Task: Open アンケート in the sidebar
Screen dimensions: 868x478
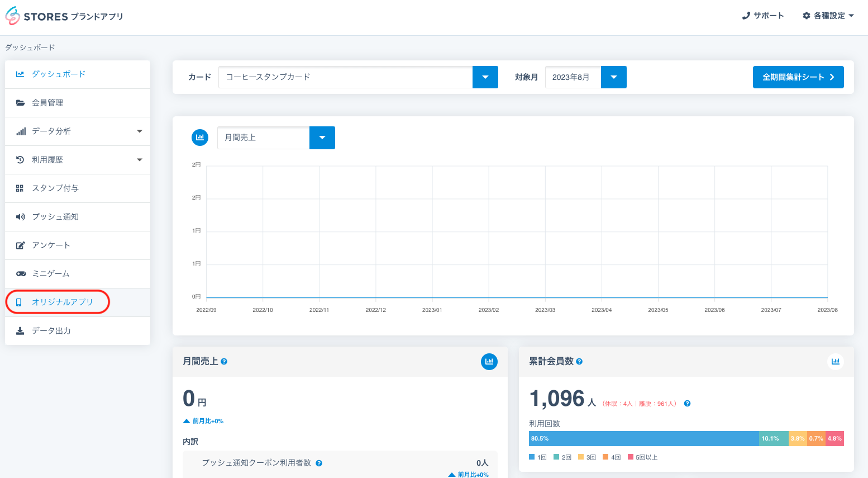Action: [x=78, y=245]
